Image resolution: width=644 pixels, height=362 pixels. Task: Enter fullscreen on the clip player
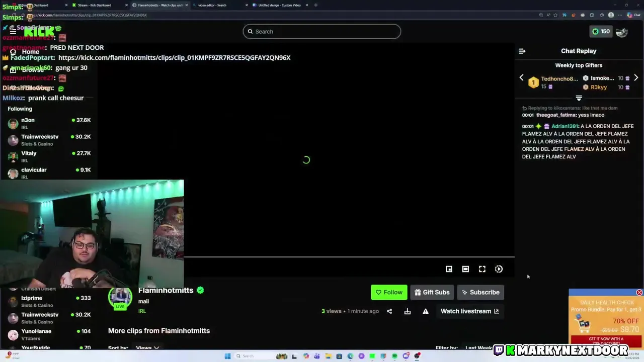point(482,269)
